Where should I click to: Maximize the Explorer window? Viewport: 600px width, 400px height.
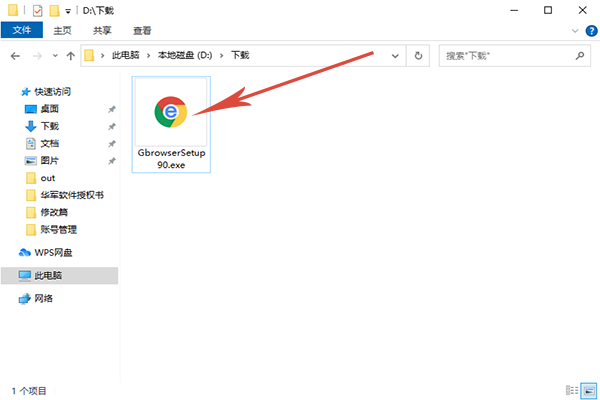point(548,10)
